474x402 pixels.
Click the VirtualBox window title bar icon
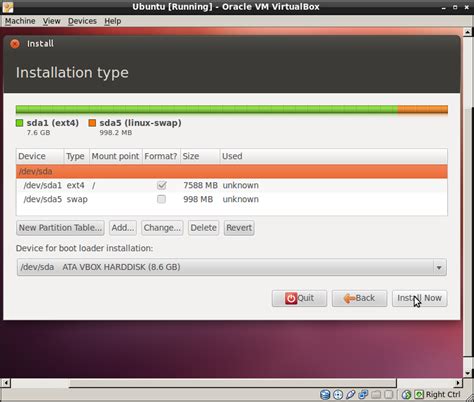pyautogui.click(x=7, y=7)
